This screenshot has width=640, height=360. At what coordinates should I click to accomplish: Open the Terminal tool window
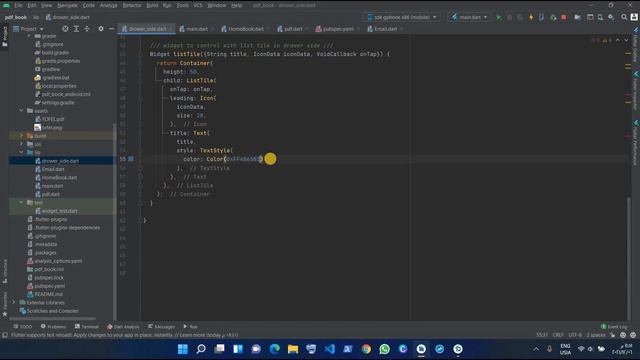[87, 327]
